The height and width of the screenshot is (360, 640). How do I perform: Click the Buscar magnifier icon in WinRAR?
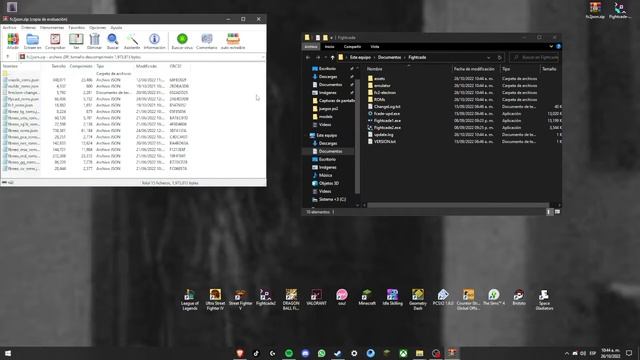coord(113,41)
